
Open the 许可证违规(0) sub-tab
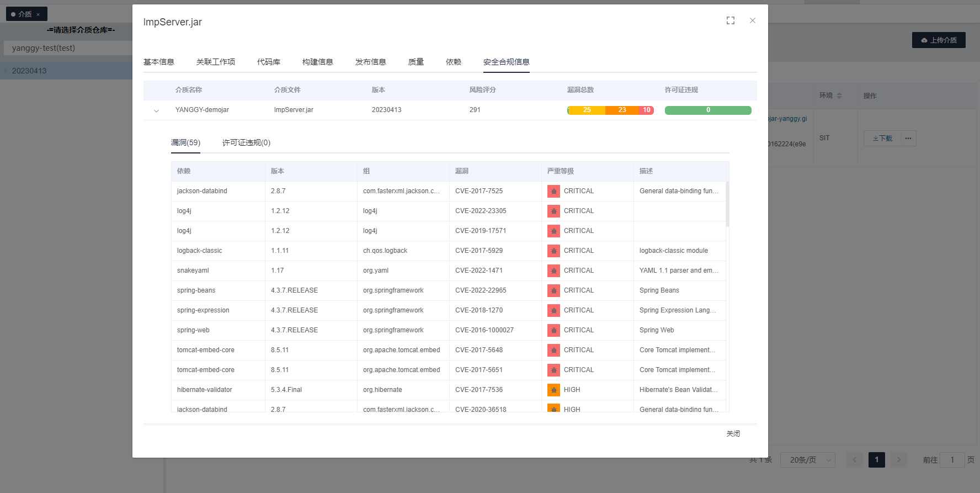[x=246, y=142]
